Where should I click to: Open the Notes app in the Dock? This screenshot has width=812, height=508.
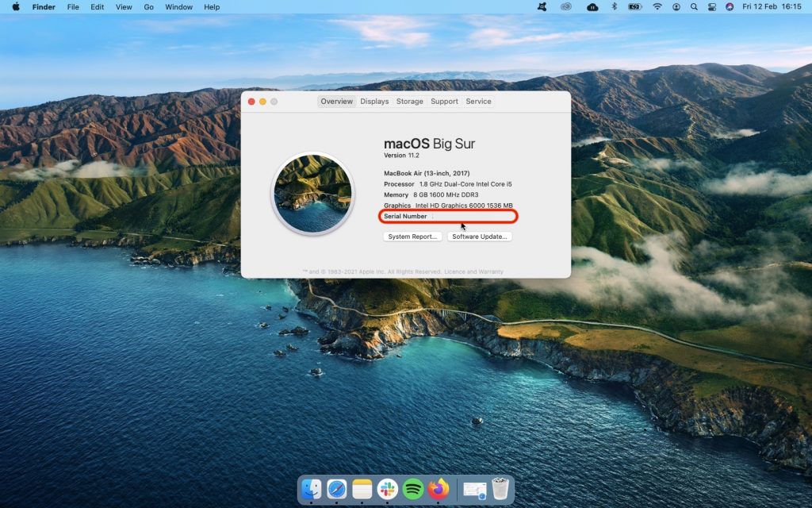point(362,490)
